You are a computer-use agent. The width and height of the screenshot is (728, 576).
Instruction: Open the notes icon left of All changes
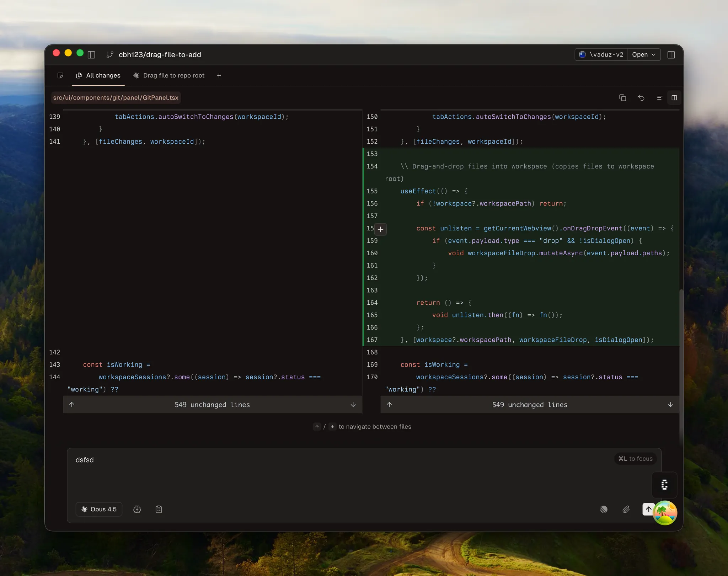pos(60,75)
